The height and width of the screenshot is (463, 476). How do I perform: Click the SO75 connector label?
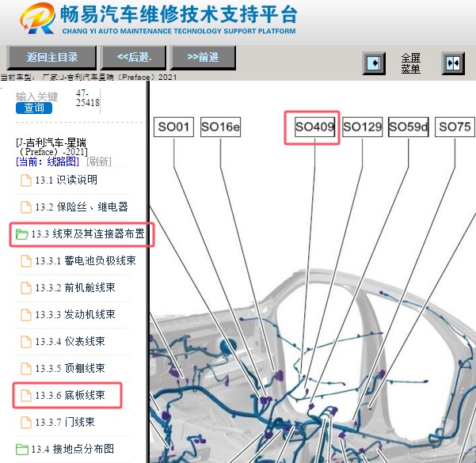pyautogui.click(x=455, y=127)
